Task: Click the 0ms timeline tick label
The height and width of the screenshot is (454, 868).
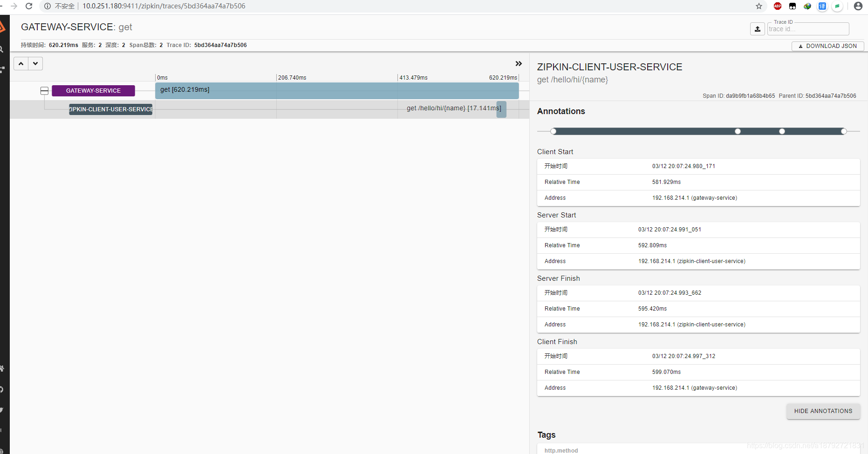Action: point(162,78)
